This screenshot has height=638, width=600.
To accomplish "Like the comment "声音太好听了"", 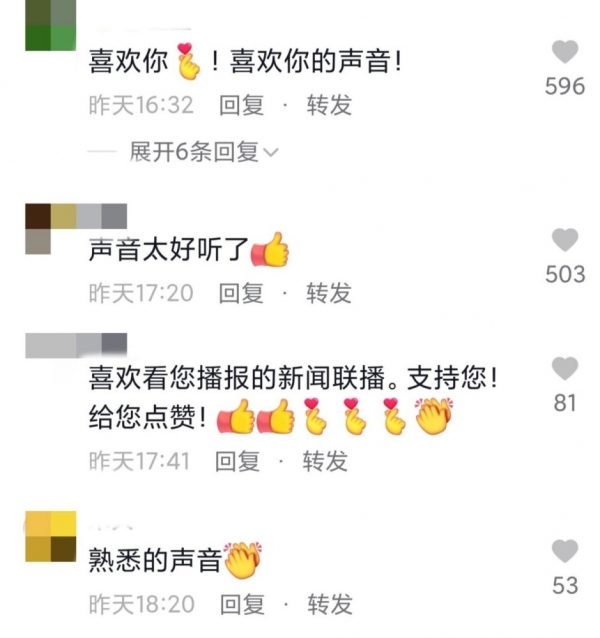I will tap(565, 240).
